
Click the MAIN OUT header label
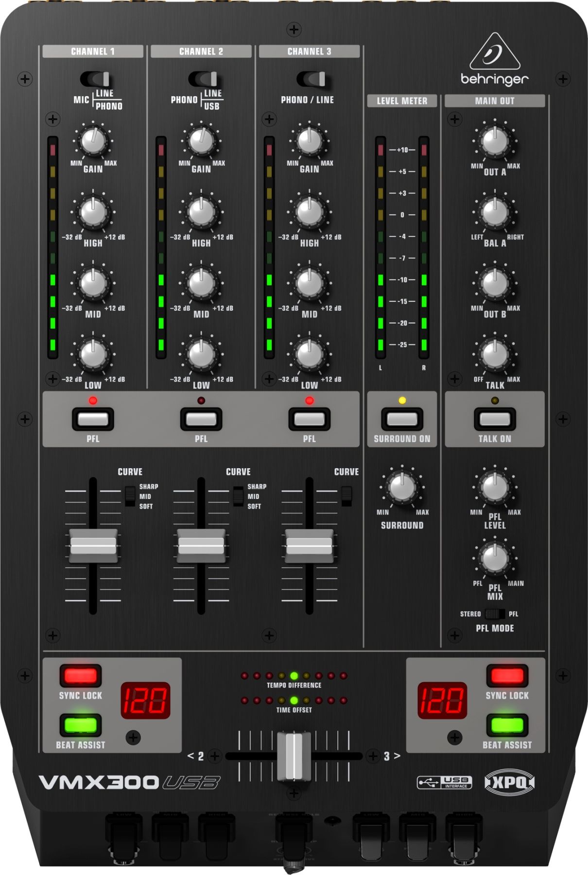point(495,101)
